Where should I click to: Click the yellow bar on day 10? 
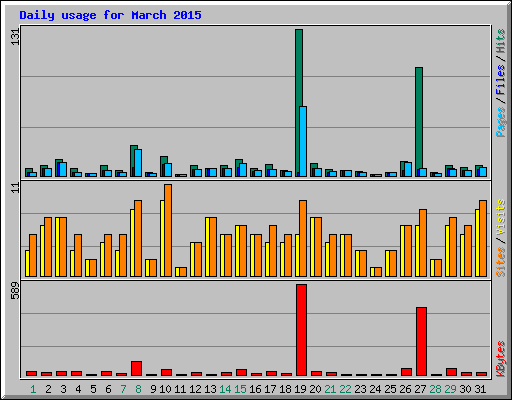tap(162, 238)
